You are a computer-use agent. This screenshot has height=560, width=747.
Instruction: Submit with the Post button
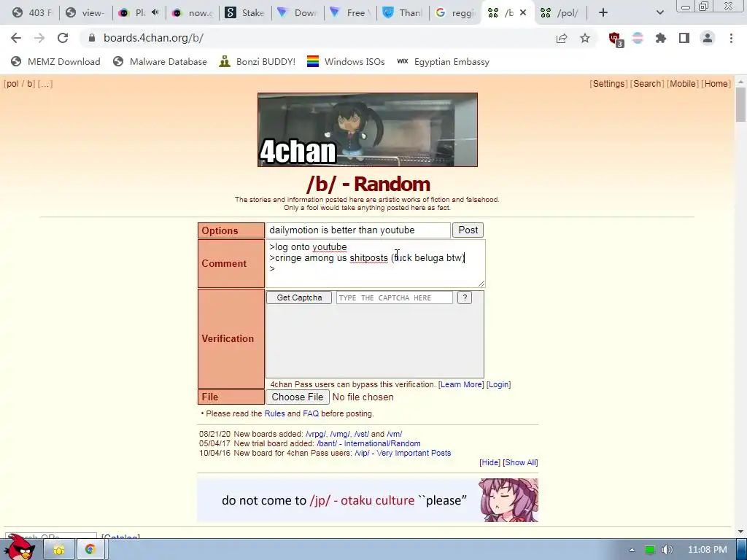click(x=468, y=230)
